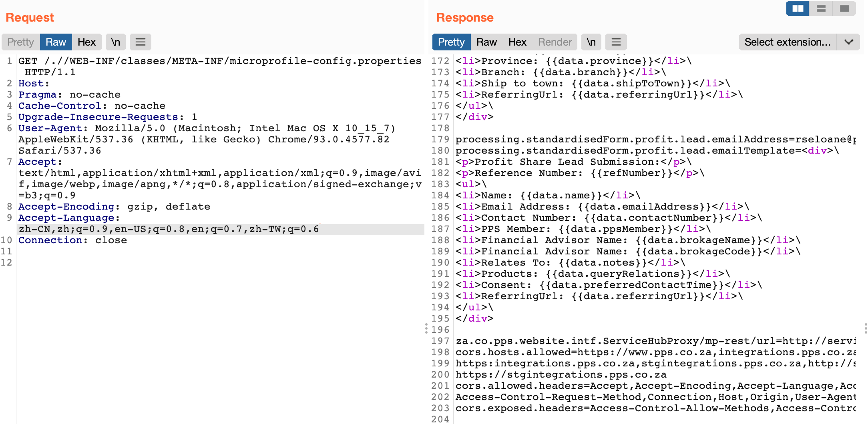Switch Response view to Raw tab
Image resolution: width=868 pixels, height=424 pixels.
click(x=486, y=42)
